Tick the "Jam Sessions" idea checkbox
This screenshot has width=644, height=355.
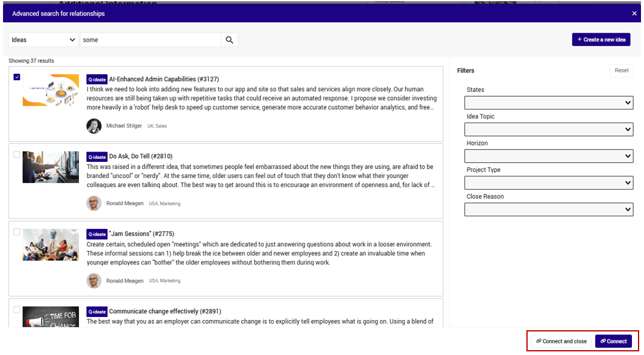click(17, 232)
